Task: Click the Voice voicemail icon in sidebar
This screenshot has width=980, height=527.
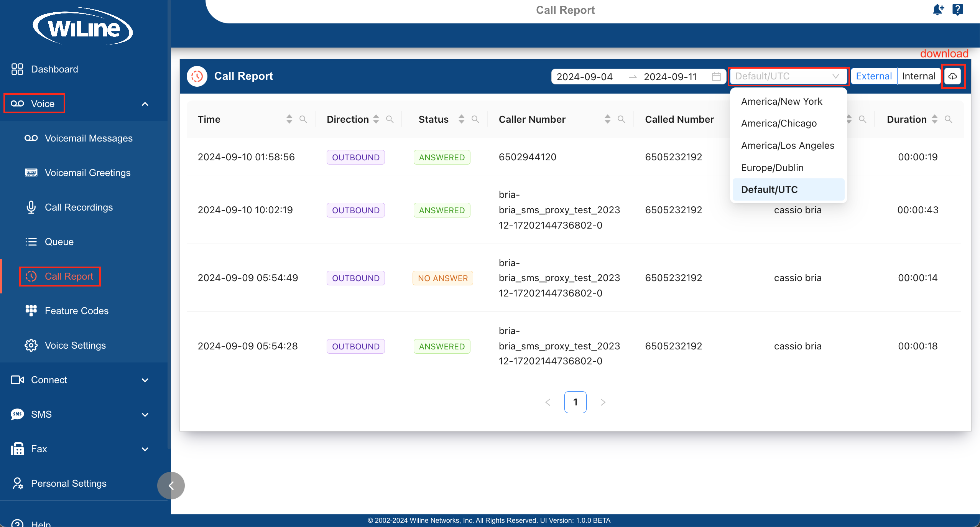Action: [17, 104]
